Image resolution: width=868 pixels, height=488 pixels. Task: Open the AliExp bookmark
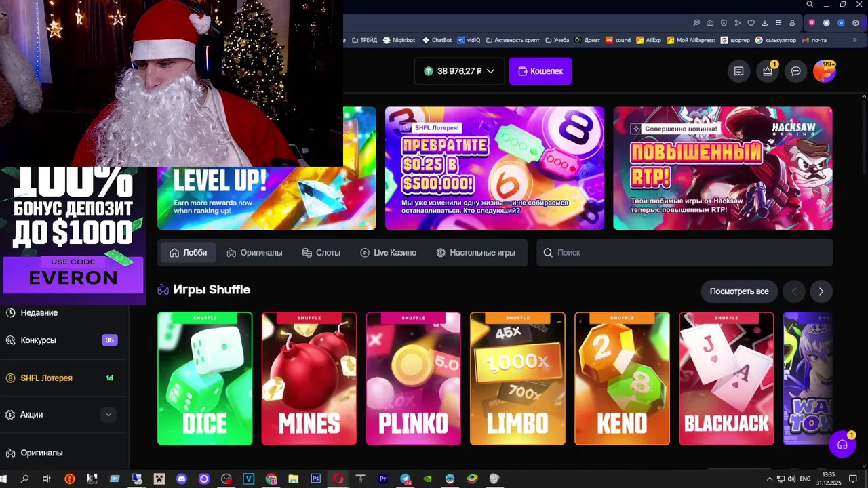pos(649,40)
